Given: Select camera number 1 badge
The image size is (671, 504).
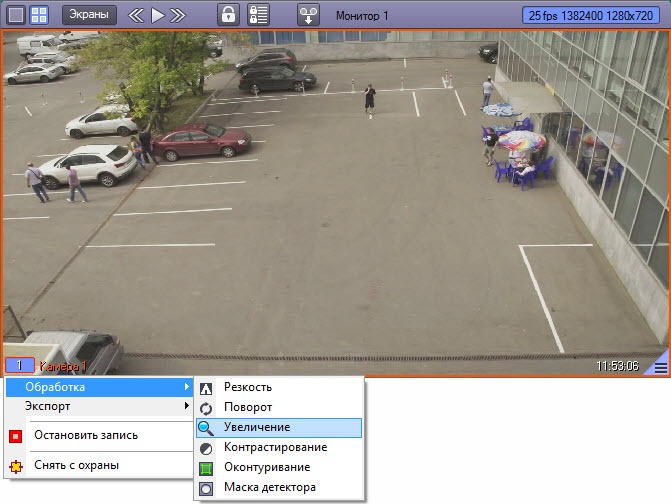Looking at the screenshot, I should [x=19, y=365].
